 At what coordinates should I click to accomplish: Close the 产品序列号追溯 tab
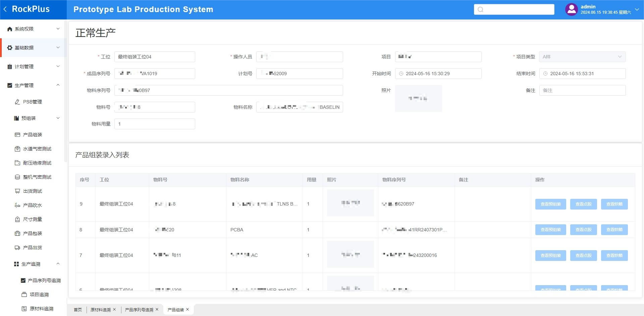[157, 310]
